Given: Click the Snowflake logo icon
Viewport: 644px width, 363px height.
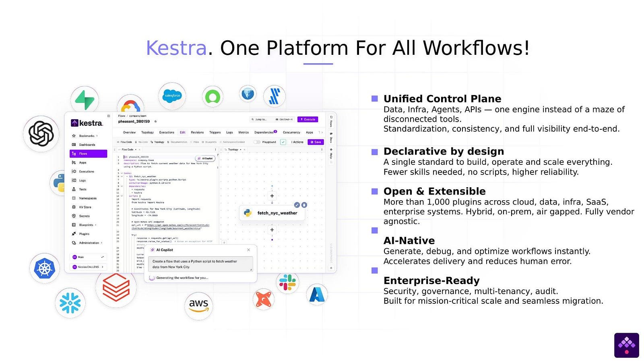Looking at the screenshot, I should 70,303.
